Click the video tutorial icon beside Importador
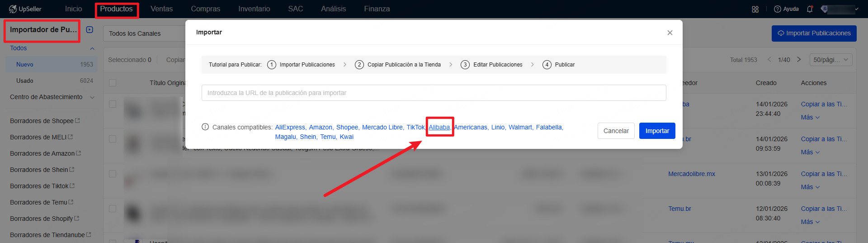Viewport: 868px width, 243px height. (90, 30)
